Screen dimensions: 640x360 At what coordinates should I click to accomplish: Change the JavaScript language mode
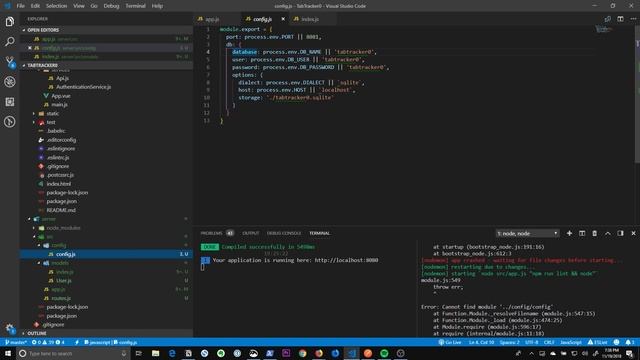571,342
